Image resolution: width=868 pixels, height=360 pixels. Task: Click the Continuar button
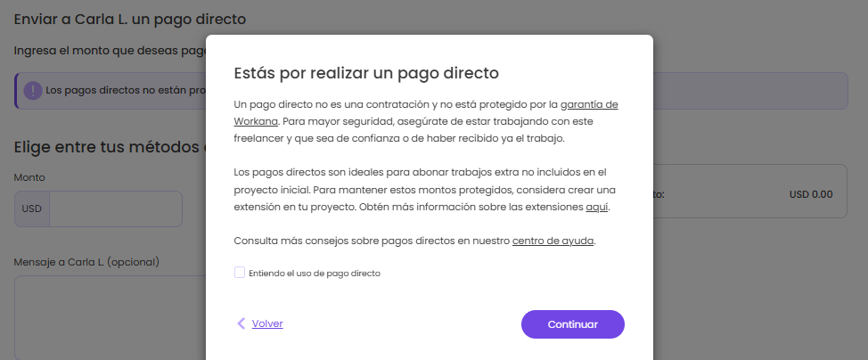(x=572, y=324)
